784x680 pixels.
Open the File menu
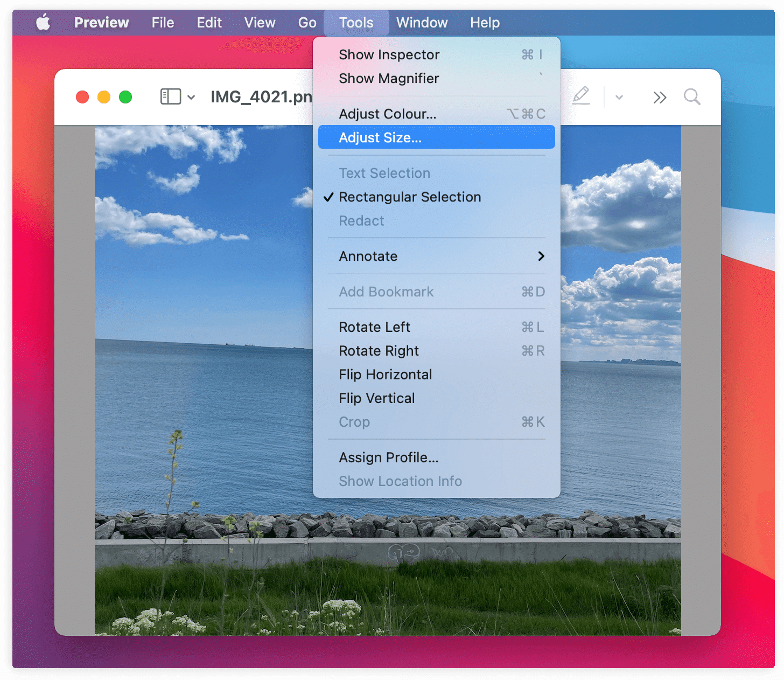[x=162, y=23]
